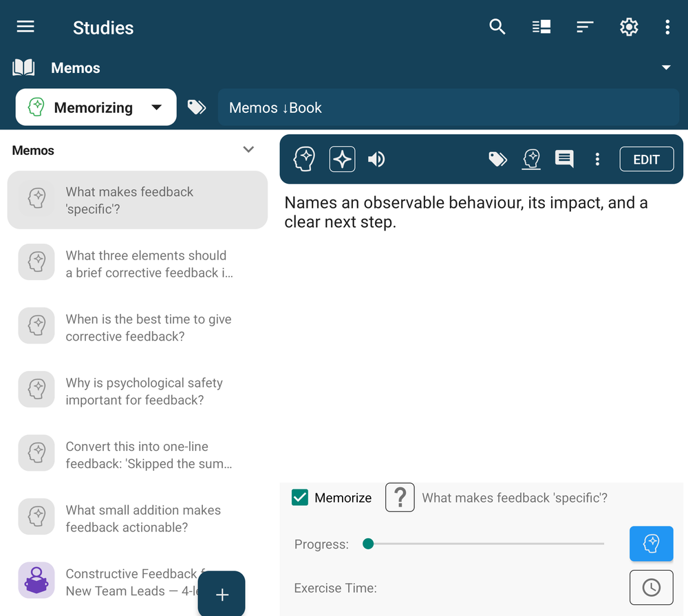Open tags for the current memo

pos(497,159)
